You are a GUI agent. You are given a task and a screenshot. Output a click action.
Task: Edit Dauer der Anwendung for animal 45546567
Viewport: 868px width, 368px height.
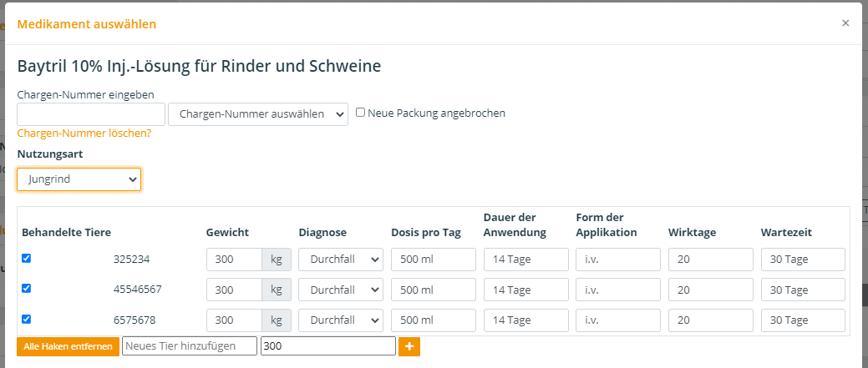click(525, 290)
